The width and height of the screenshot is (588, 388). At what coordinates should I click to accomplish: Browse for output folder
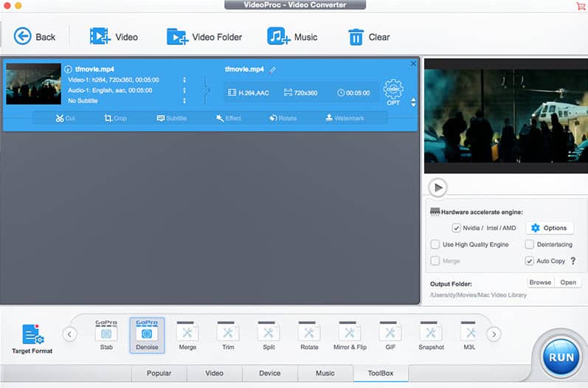point(540,283)
